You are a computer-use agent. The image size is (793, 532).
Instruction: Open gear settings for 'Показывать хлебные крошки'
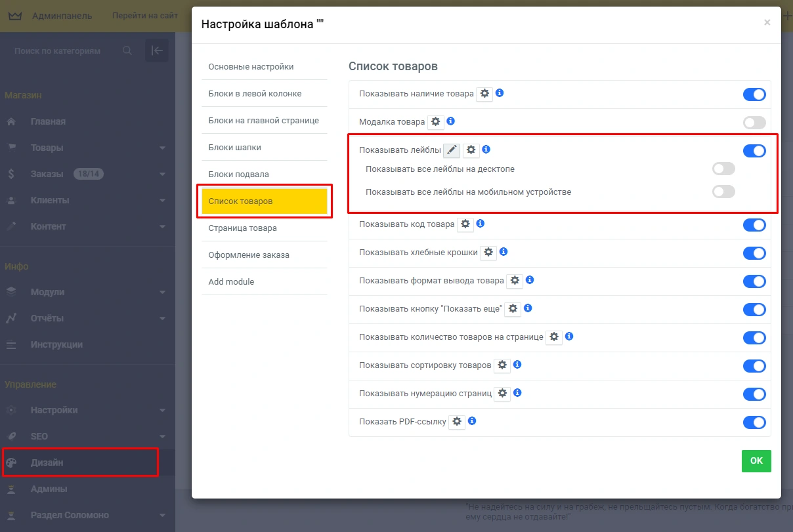(x=488, y=252)
